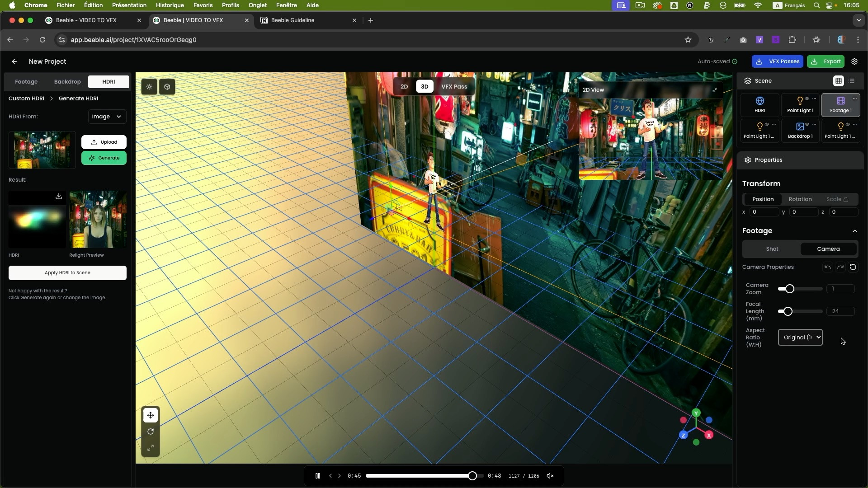This screenshot has height=488, width=868.
Task: Click the green Y axis handle
Action: point(696,413)
